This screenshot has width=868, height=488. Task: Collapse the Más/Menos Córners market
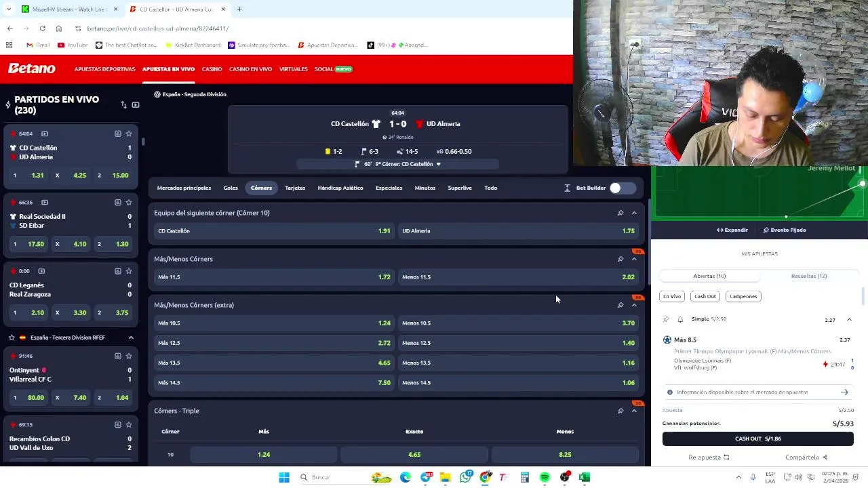pos(634,259)
